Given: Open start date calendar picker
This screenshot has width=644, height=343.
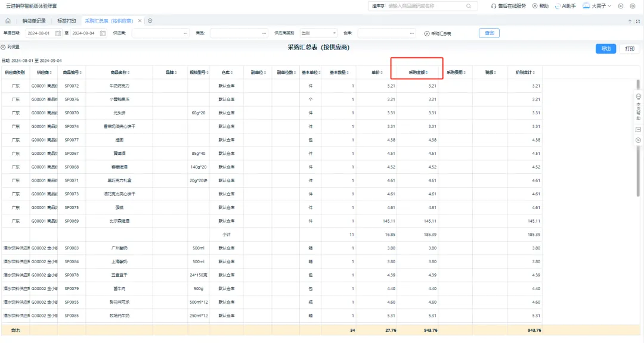Looking at the screenshot, I should point(58,33).
